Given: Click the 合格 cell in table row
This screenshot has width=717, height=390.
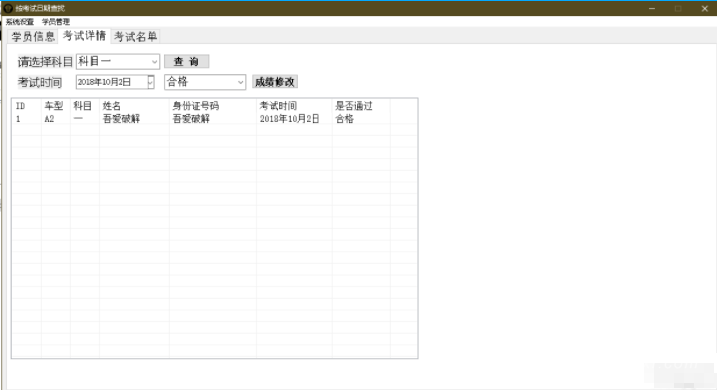Looking at the screenshot, I should (x=344, y=119).
